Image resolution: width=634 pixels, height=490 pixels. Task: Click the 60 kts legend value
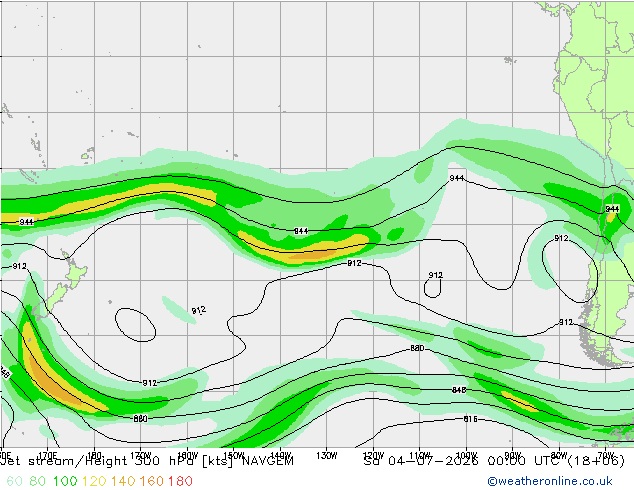[x=14, y=481]
